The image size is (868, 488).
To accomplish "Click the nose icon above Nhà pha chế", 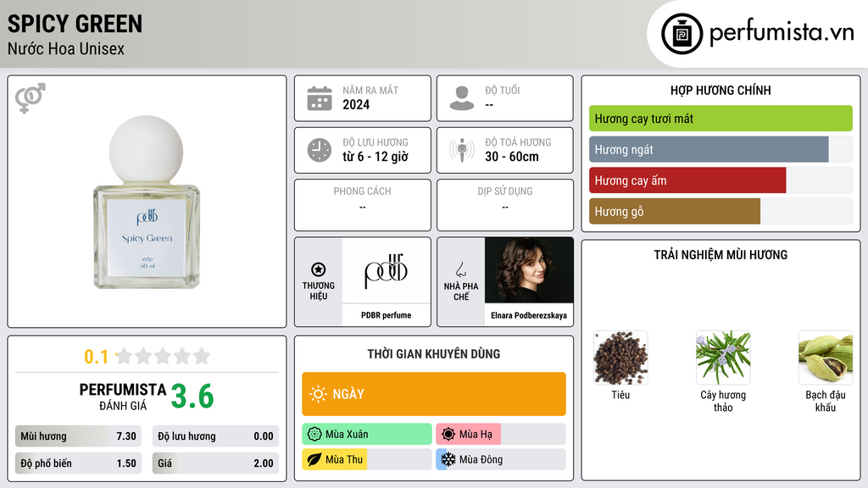I will [460, 269].
